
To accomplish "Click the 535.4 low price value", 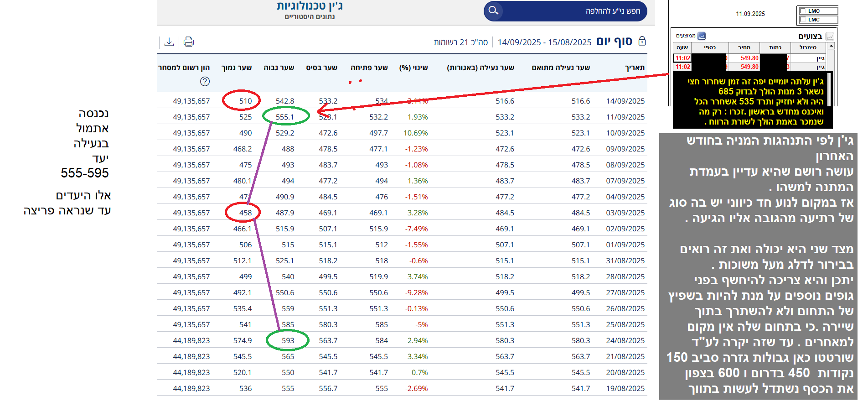I will [x=243, y=308].
